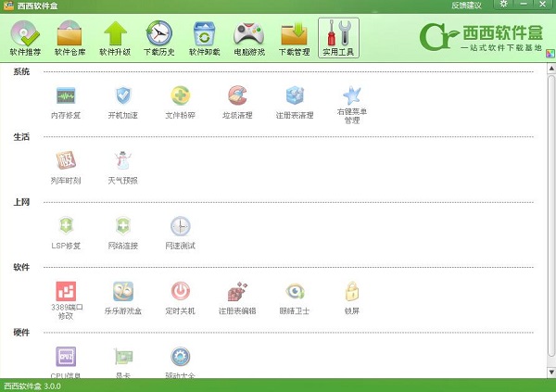Open 下载历史 clock tab
556x392 pixels.
159,38
